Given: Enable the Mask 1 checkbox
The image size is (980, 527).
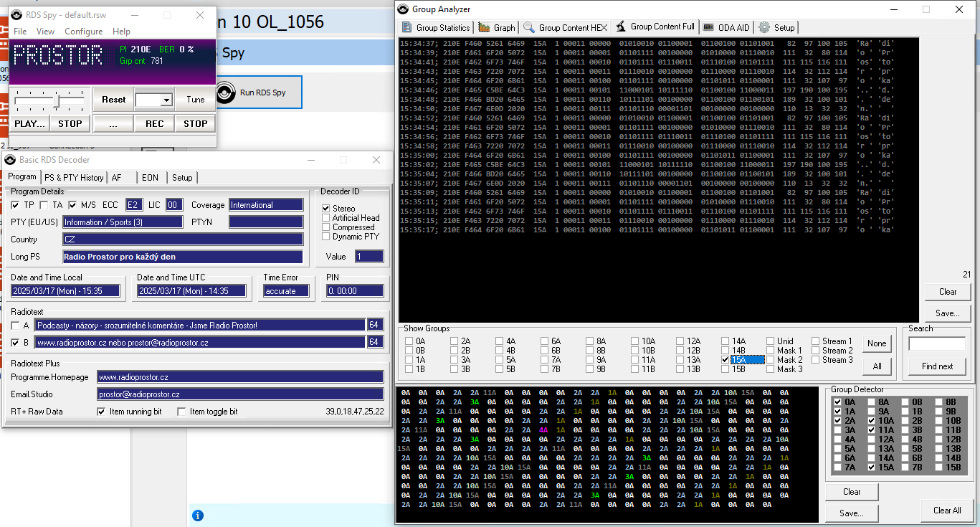Looking at the screenshot, I should (771, 351).
